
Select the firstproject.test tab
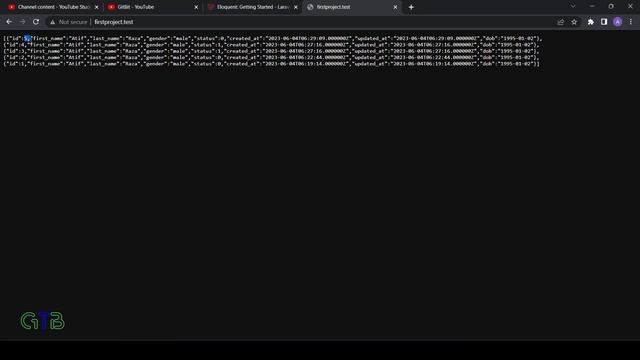[352, 7]
